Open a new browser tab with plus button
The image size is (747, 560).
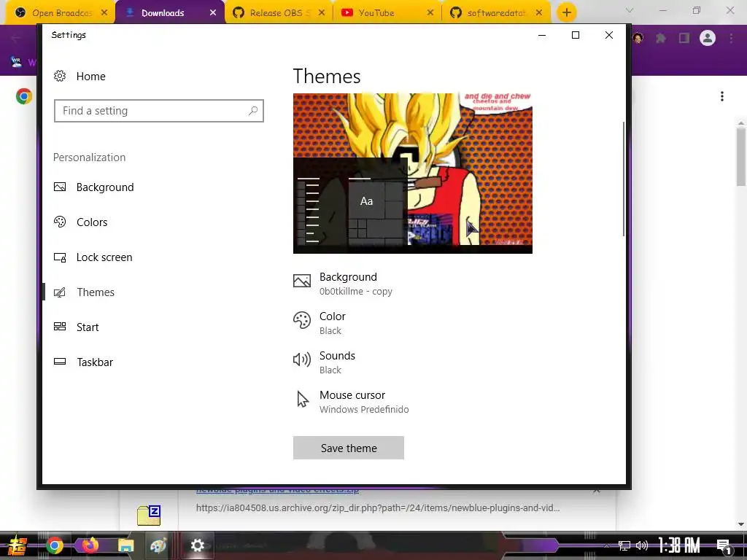pos(566,12)
